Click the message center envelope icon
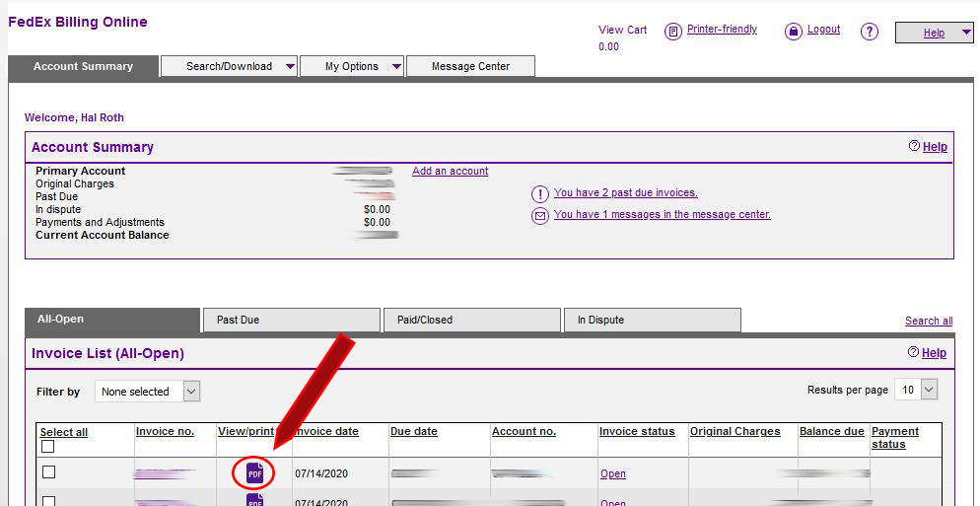This screenshot has width=980, height=506. (x=539, y=216)
